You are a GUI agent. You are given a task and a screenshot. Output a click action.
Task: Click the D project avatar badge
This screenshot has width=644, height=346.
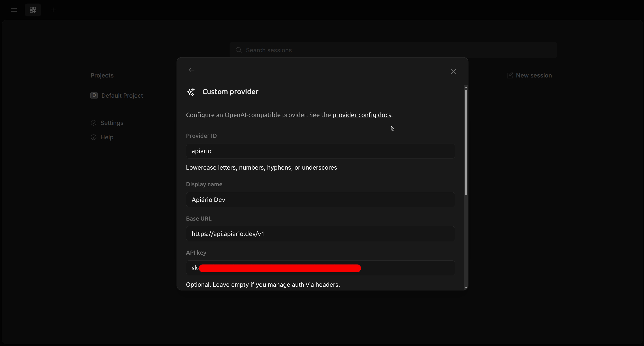94,95
